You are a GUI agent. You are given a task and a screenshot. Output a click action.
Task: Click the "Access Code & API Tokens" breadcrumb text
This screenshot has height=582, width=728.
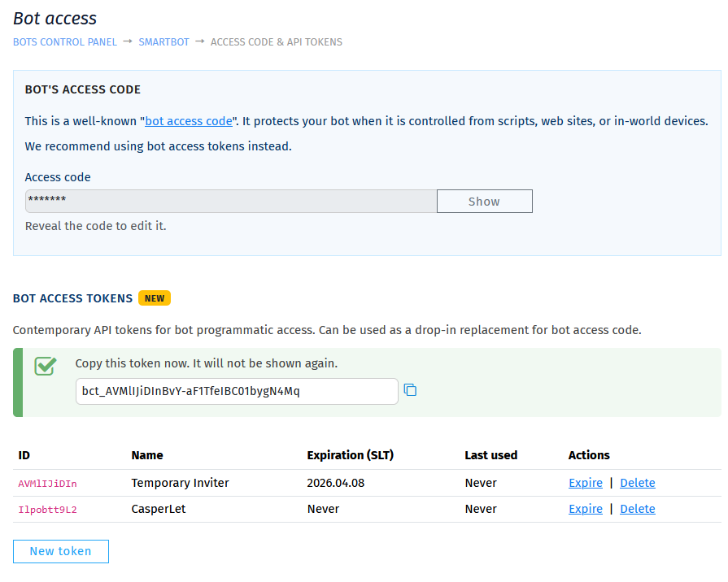tap(277, 42)
